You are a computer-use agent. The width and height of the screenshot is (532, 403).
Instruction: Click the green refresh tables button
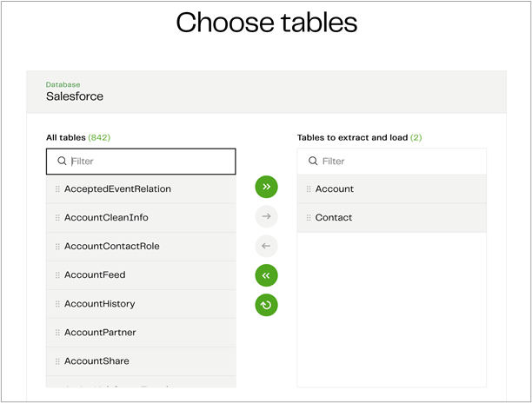[266, 305]
